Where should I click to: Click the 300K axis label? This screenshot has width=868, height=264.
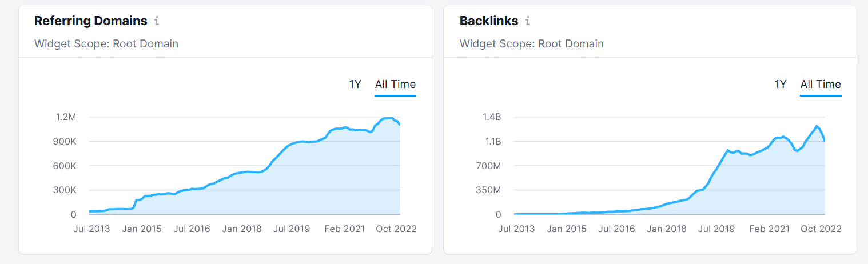tap(65, 190)
